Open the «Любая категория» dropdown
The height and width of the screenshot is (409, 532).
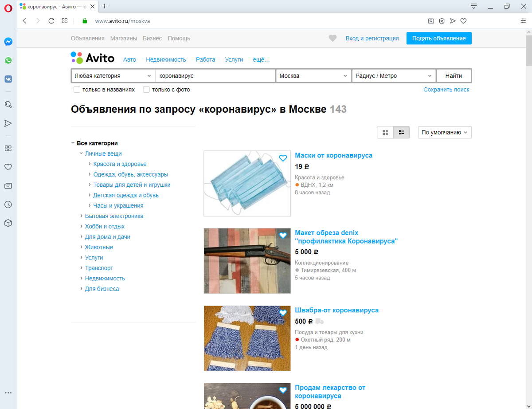pyautogui.click(x=113, y=75)
